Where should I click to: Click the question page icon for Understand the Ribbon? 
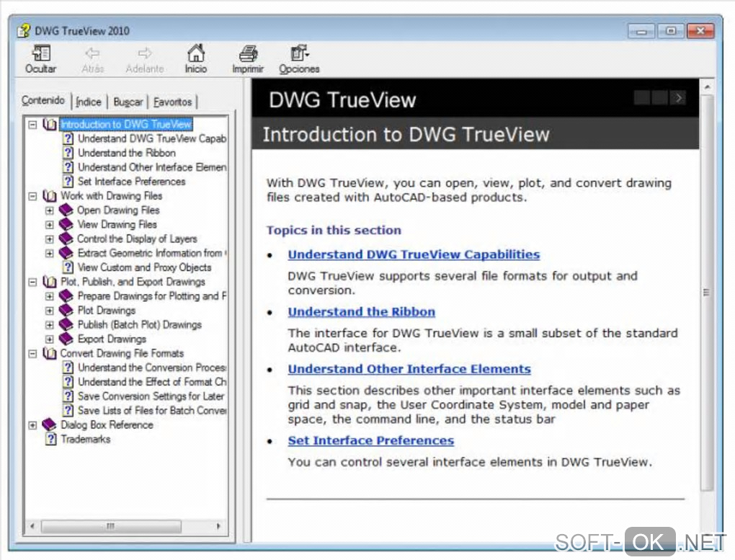coord(68,153)
